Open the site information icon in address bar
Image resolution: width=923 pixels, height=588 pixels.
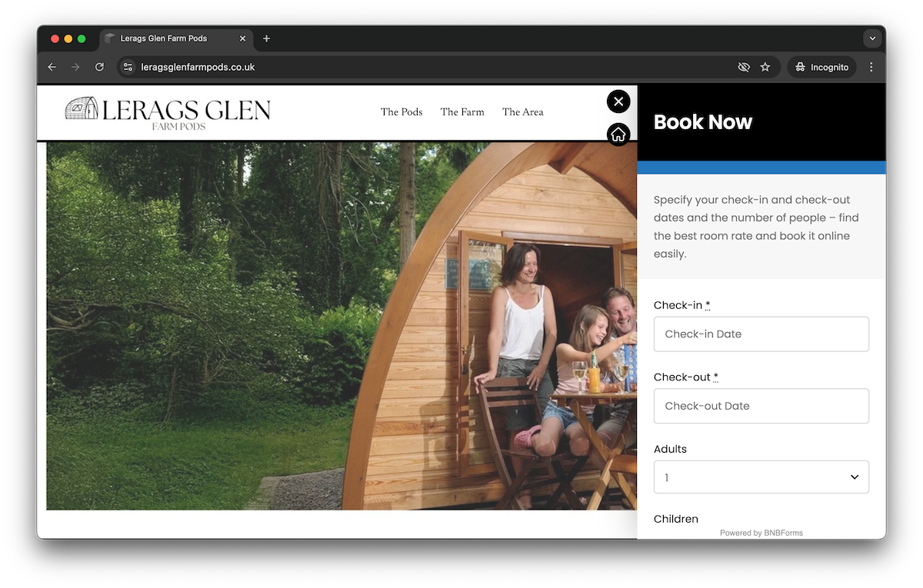128,67
